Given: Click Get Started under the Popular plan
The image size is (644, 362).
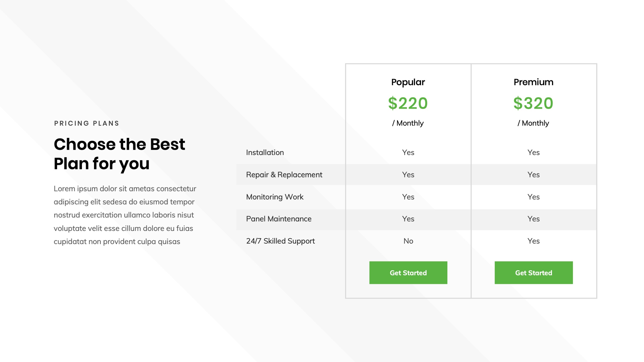Looking at the screenshot, I should point(408,273).
